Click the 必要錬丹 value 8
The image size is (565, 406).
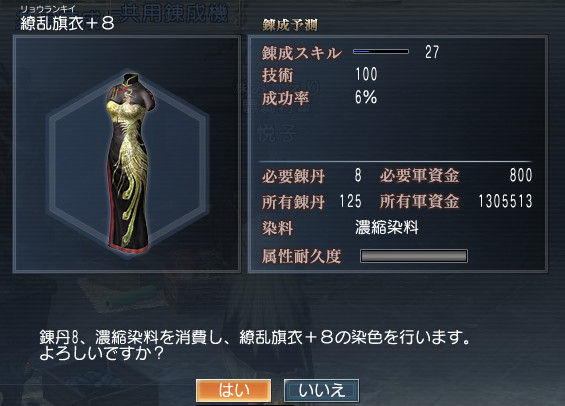(x=358, y=175)
